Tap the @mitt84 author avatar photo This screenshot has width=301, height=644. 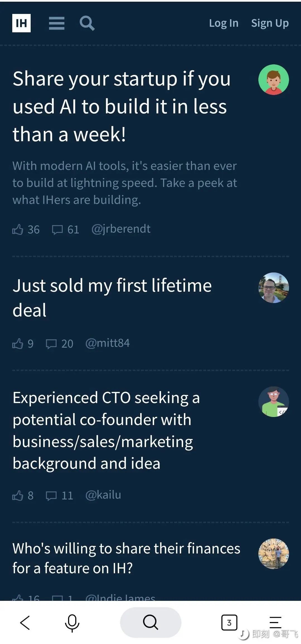pos(273,288)
